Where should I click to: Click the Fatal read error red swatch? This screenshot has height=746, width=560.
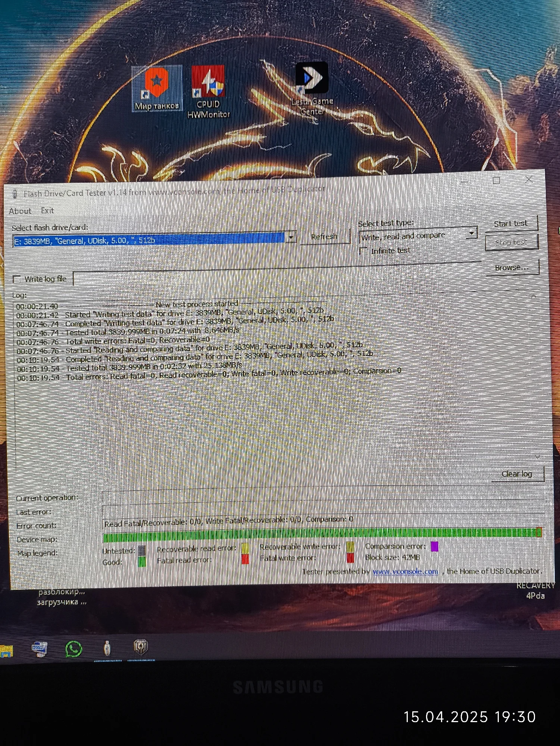coord(245,559)
